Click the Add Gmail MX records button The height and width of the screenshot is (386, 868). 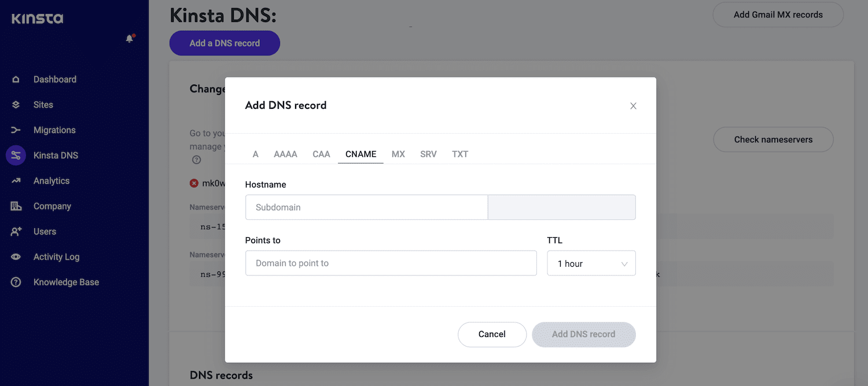pyautogui.click(x=778, y=15)
